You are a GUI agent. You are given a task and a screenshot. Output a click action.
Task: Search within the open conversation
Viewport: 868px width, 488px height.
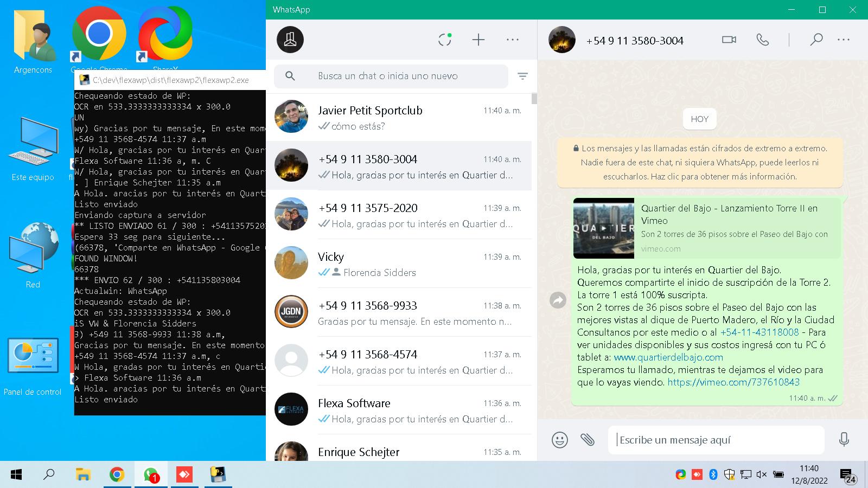pos(816,40)
